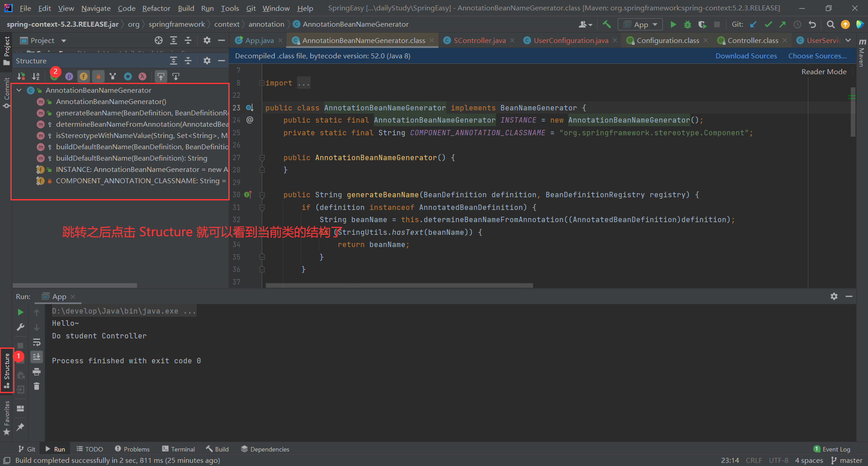Debug App with the bug icon

[x=688, y=24]
